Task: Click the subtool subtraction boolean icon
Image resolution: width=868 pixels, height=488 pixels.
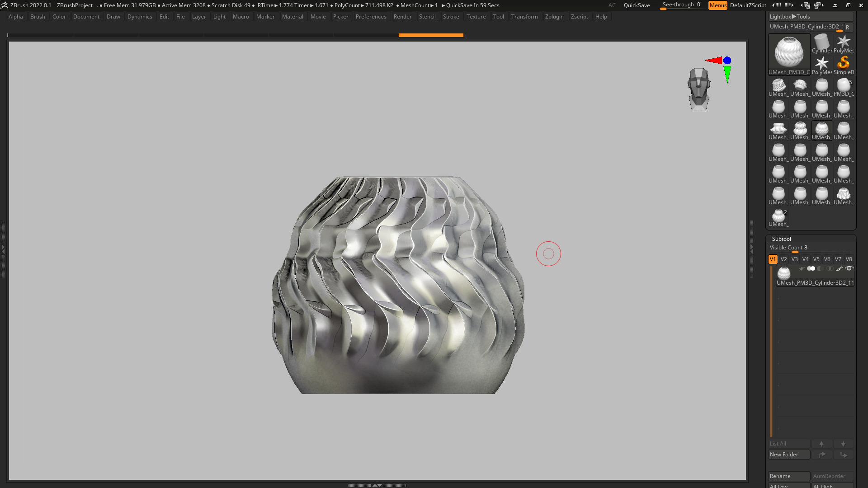Action: point(821,269)
